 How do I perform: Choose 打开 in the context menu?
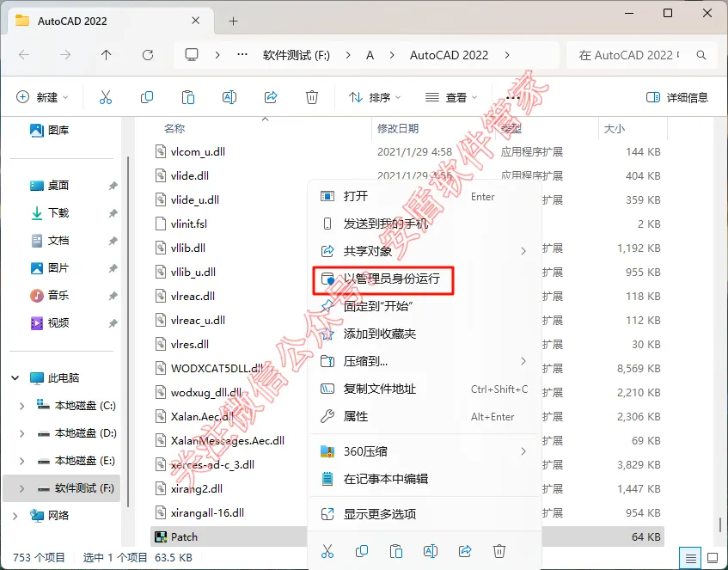click(x=425, y=197)
